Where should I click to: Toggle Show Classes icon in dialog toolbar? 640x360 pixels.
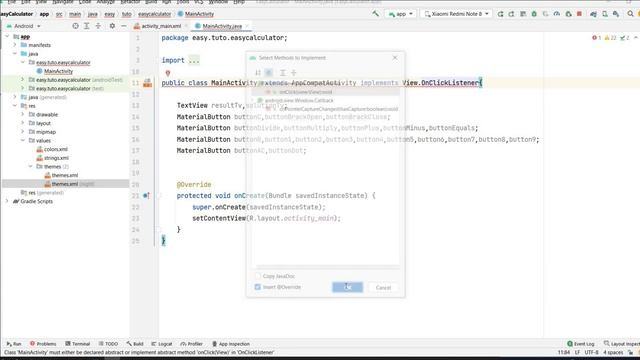click(269, 73)
